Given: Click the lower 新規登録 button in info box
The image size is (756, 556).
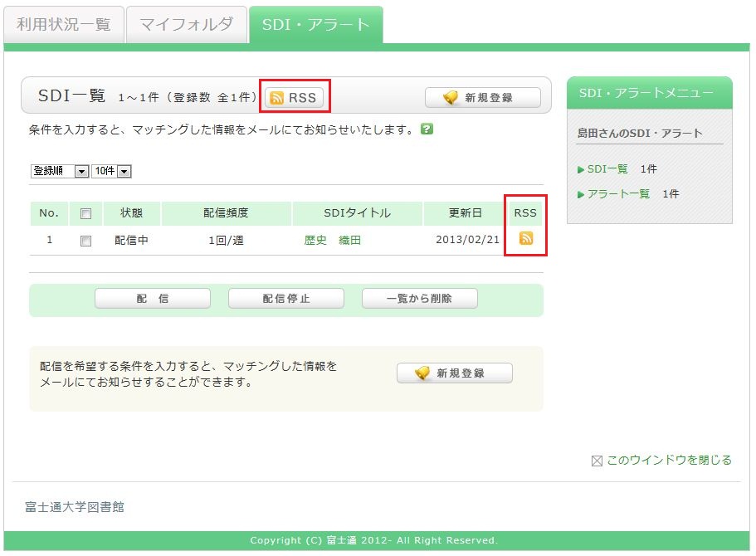Looking at the screenshot, I should click(454, 373).
